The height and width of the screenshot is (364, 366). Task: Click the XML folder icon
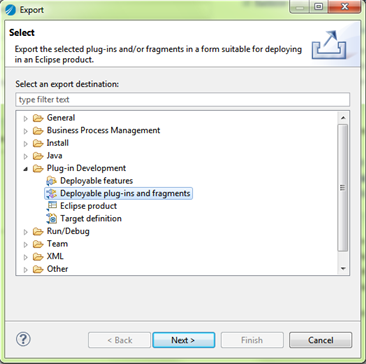pos(38,257)
